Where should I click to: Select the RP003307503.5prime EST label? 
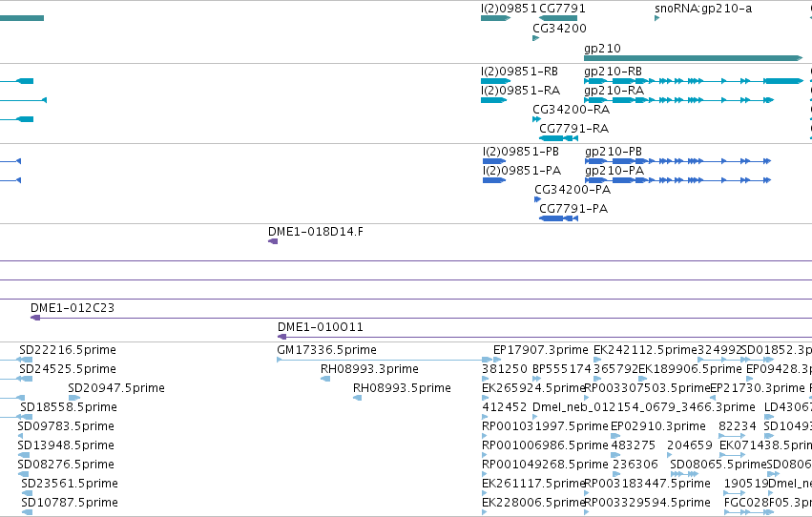click(x=647, y=388)
